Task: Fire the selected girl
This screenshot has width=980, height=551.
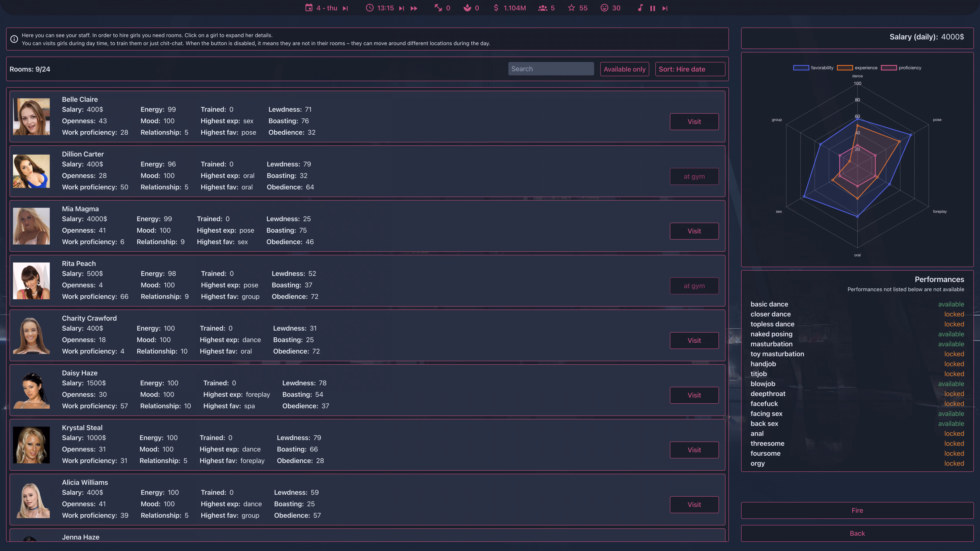Action: [x=857, y=510]
